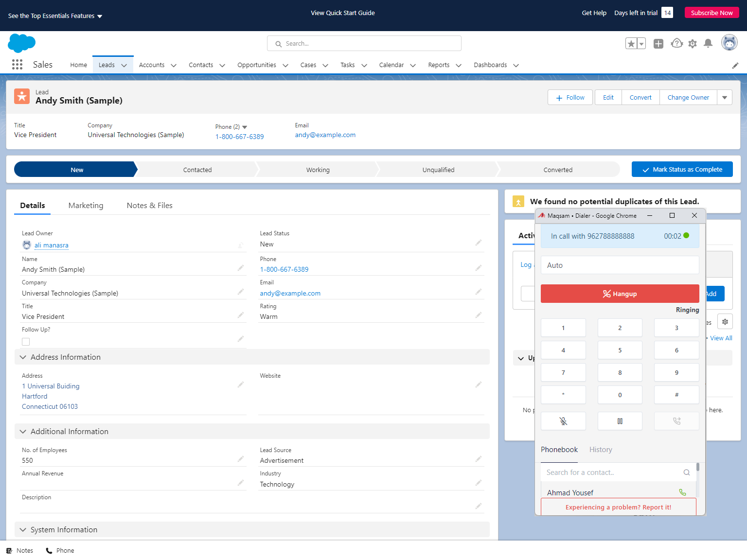
Task: Collapse the Additional Information section
Action: pos(23,432)
